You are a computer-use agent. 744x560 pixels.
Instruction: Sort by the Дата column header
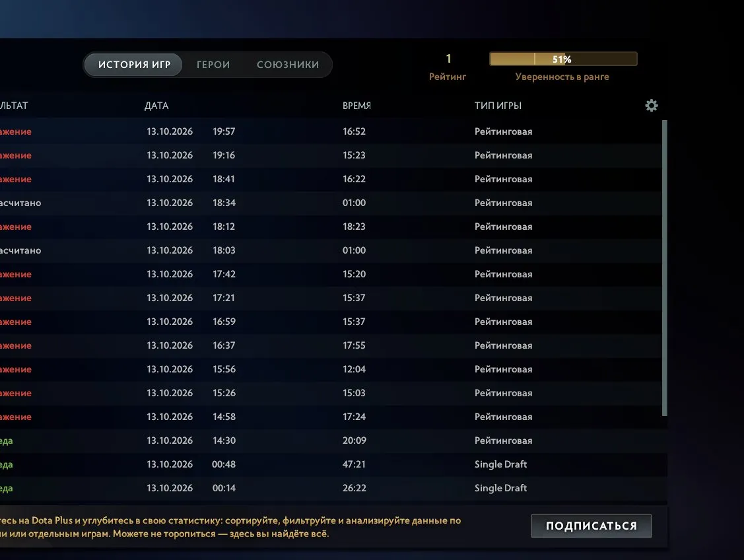156,106
